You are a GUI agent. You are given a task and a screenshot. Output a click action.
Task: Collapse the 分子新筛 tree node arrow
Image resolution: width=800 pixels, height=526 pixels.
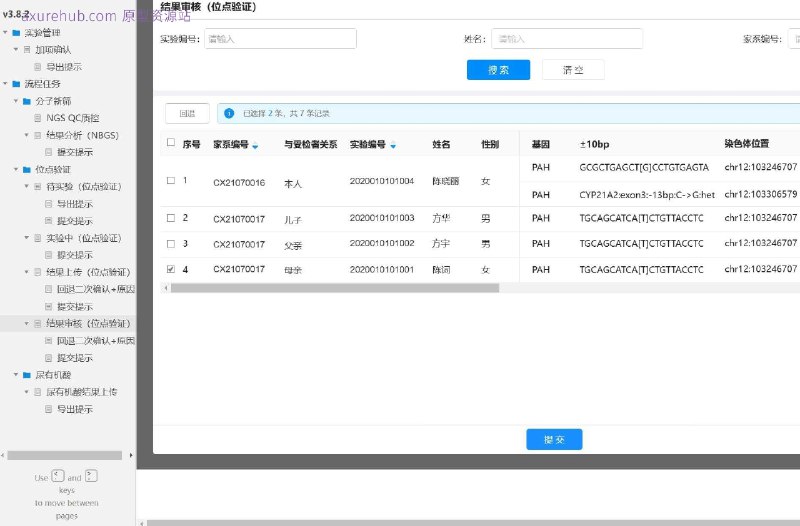click(x=16, y=101)
